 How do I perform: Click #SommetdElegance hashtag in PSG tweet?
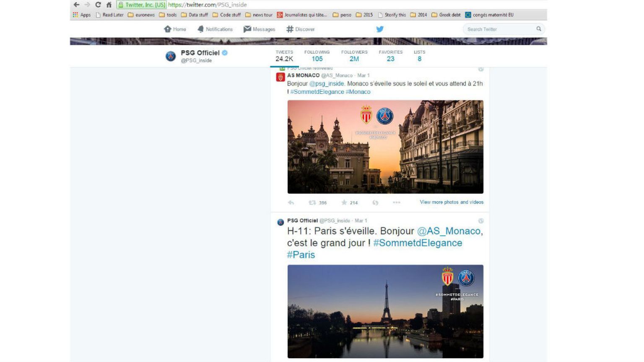coord(418,243)
